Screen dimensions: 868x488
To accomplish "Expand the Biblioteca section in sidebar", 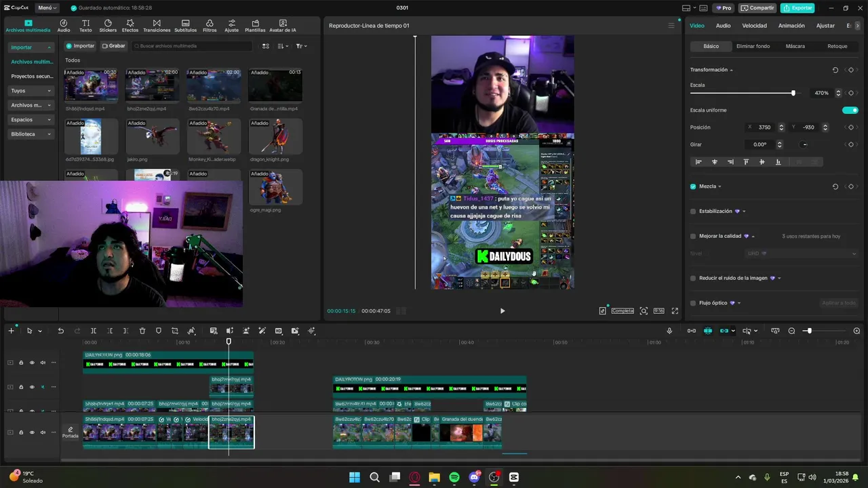I will tap(31, 134).
